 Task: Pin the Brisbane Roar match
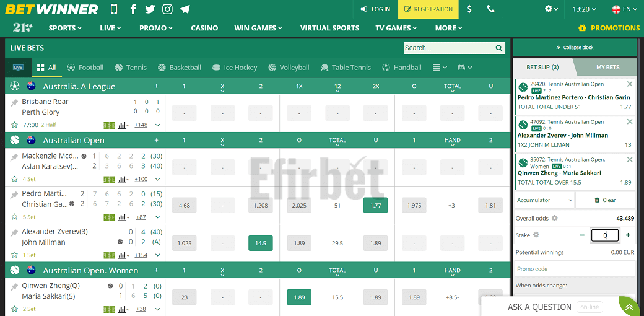click(14, 103)
